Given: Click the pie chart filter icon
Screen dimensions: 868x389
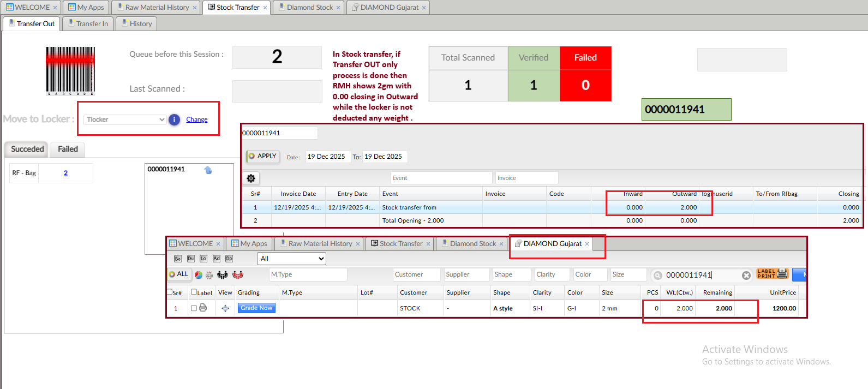Looking at the screenshot, I should (x=199, y=275).
